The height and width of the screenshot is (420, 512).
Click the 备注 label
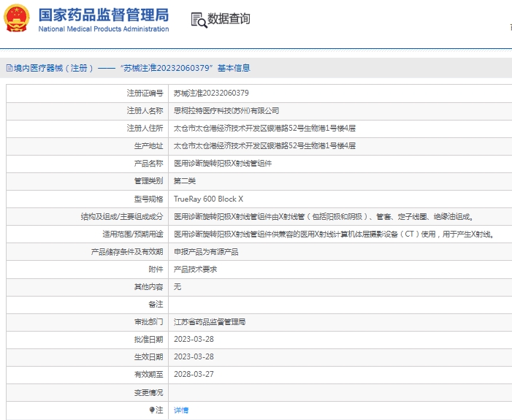[x=156, y=305]
